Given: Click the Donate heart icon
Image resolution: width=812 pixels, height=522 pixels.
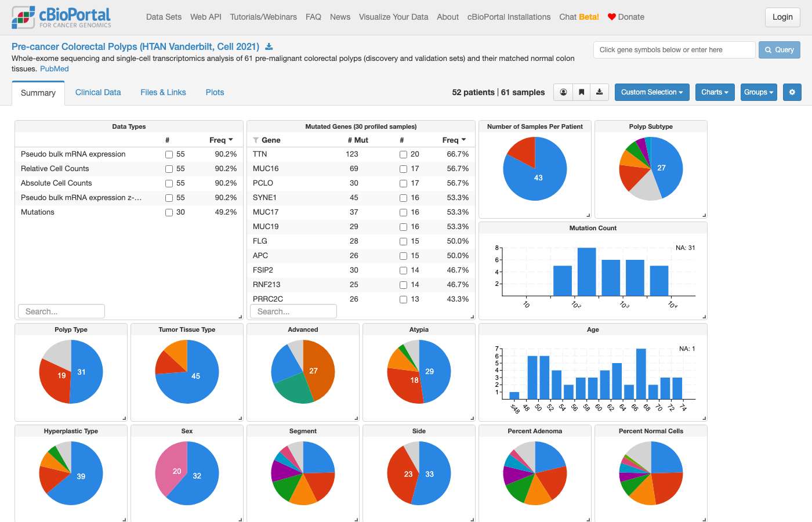Looking at the screenshot, I should (x=611, y=17).
